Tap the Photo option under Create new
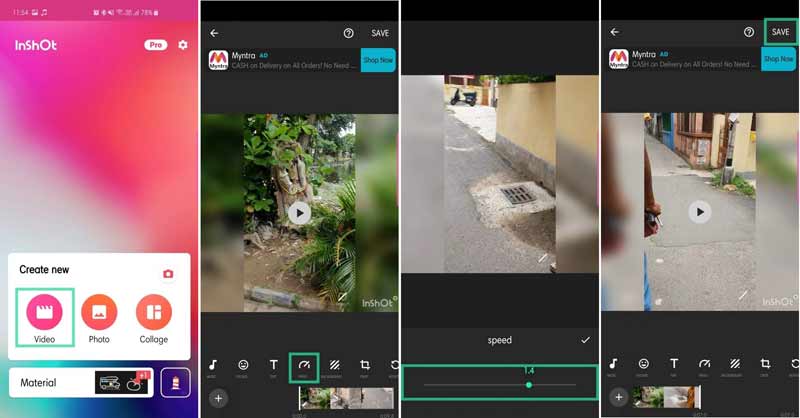Screen dimensions: 800x418 click(x=99, y=318)
